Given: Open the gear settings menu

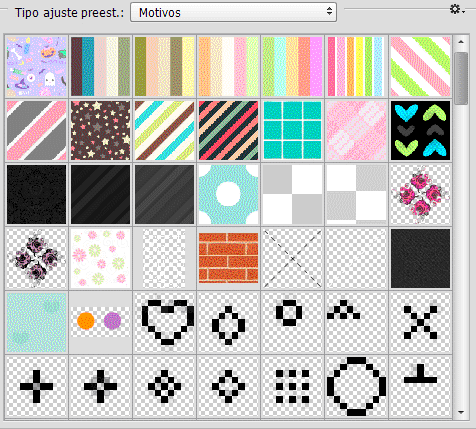Looking at the screenshot, I should pyautogui.click(x=457, y=9).
